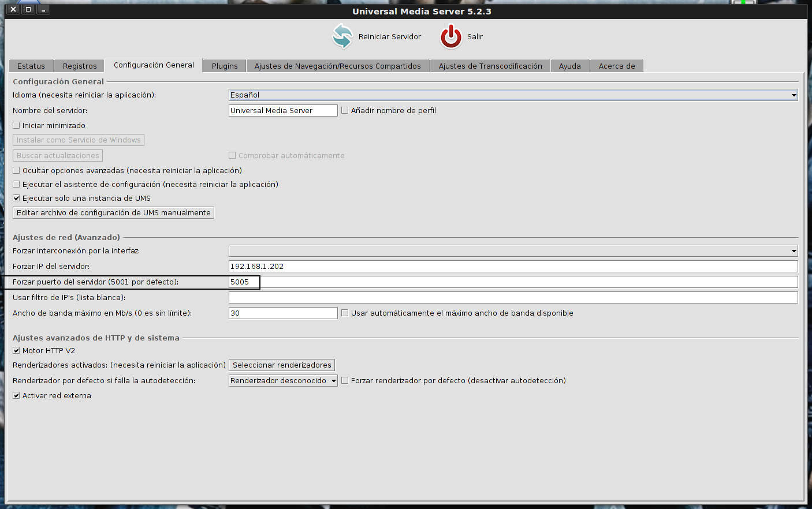
Task: Check Forzar renderizador por defecto checkbox
Action: point(345,380)
